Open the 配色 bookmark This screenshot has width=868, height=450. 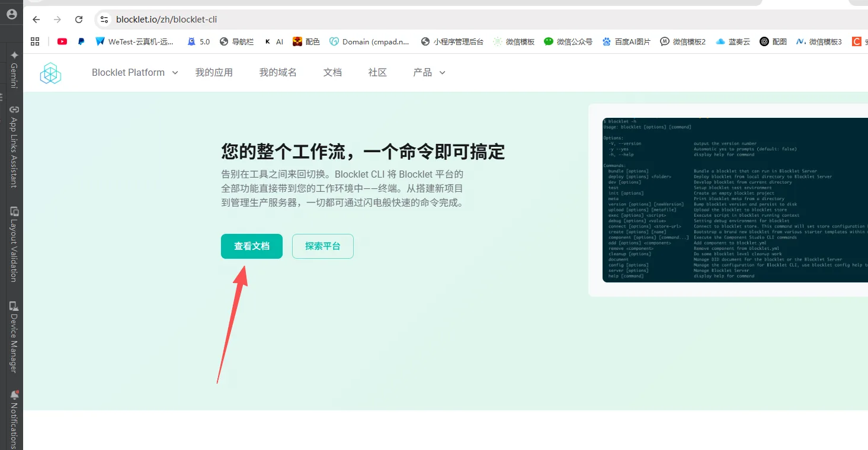coord(306,41)
